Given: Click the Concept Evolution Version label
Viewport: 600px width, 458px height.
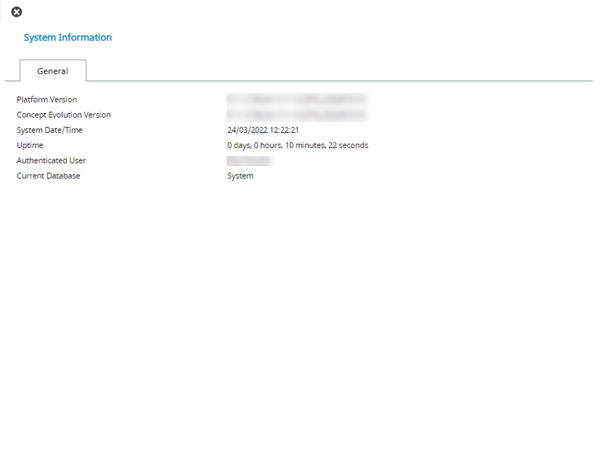Looking at the screenshot, I should pos(64,115).
